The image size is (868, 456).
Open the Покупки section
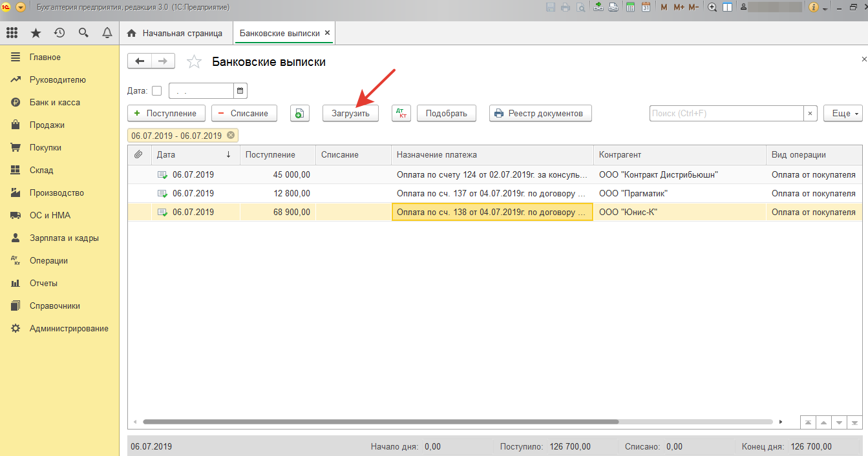[x=59, y=148]
